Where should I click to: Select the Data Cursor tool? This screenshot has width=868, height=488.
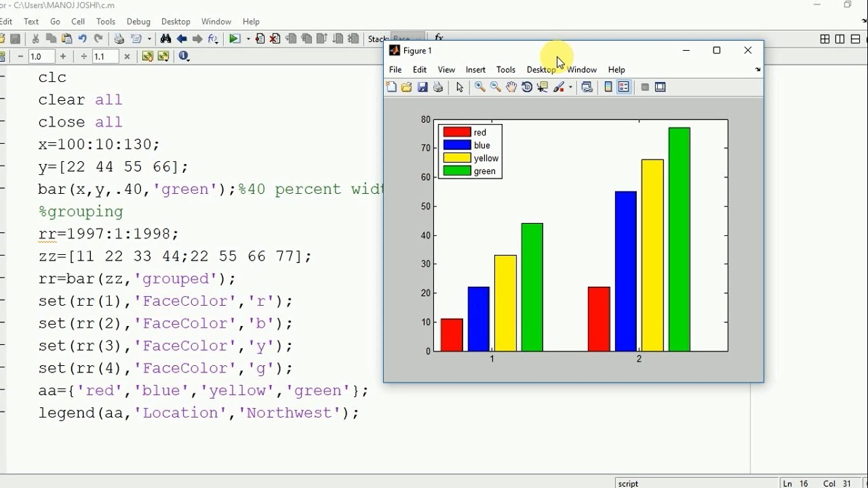(542, 87)
